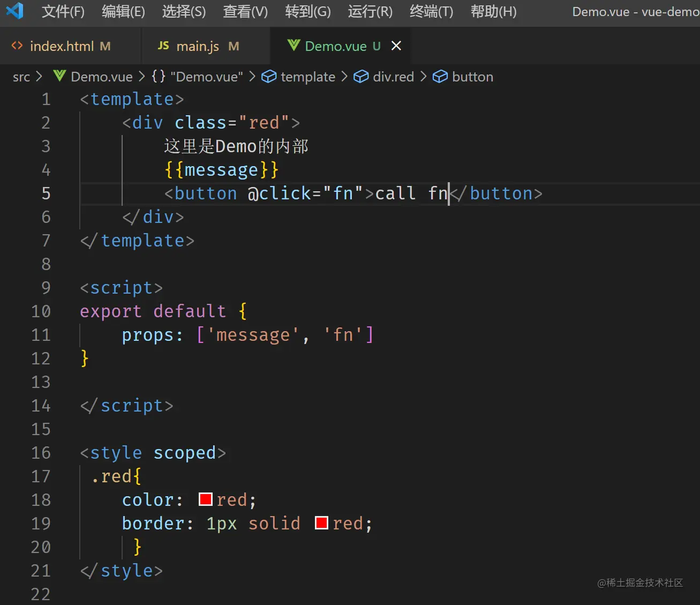Click the closing style tag

(122, 571)
